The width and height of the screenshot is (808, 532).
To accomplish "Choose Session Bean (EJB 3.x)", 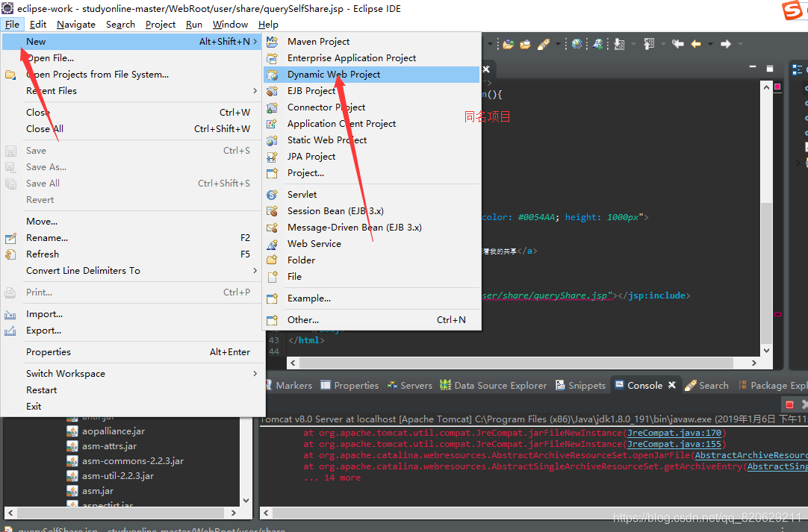I will 372,210.
